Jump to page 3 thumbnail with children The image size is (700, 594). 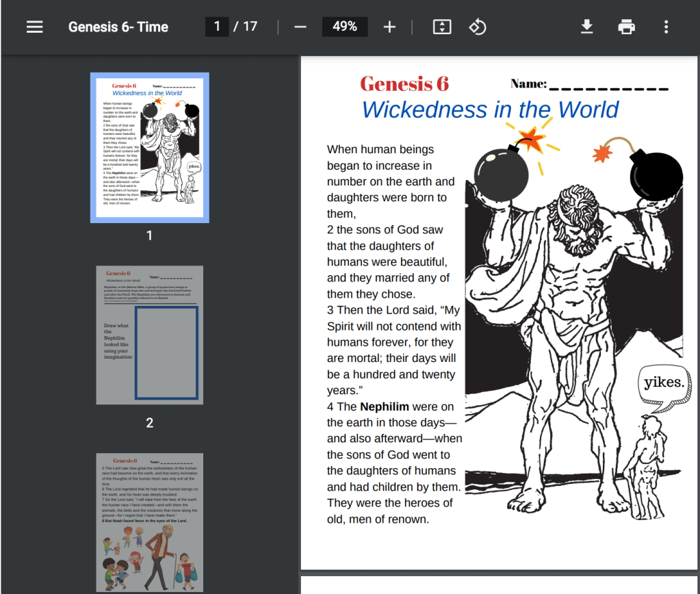click(x=149, y=521)
